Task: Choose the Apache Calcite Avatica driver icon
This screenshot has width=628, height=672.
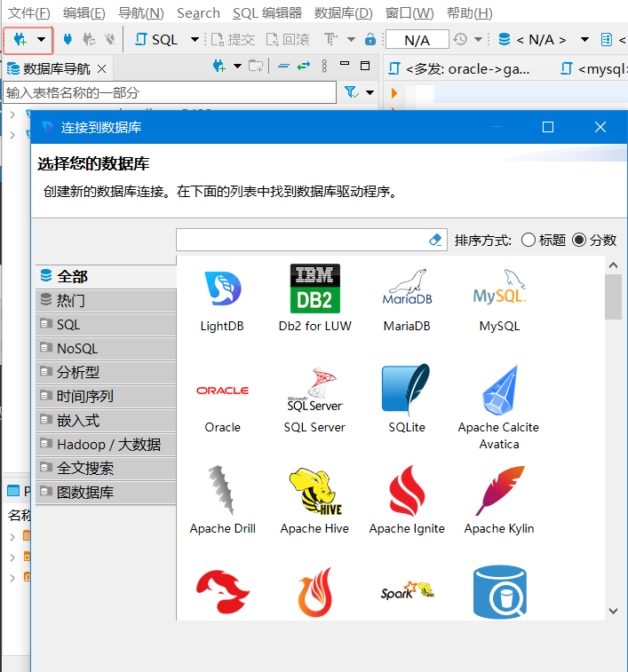Action: click(x=500, y=390)
